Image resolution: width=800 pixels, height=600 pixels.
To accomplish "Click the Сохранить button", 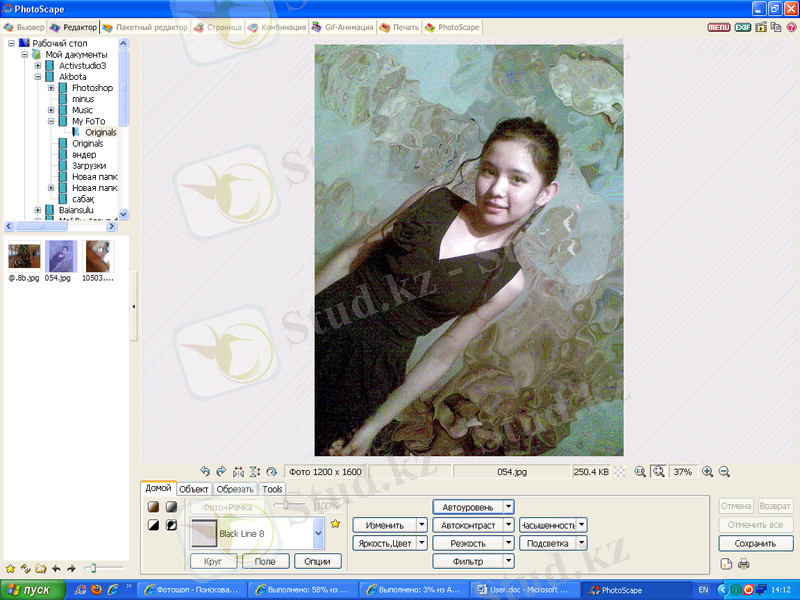I will [755, 544].
